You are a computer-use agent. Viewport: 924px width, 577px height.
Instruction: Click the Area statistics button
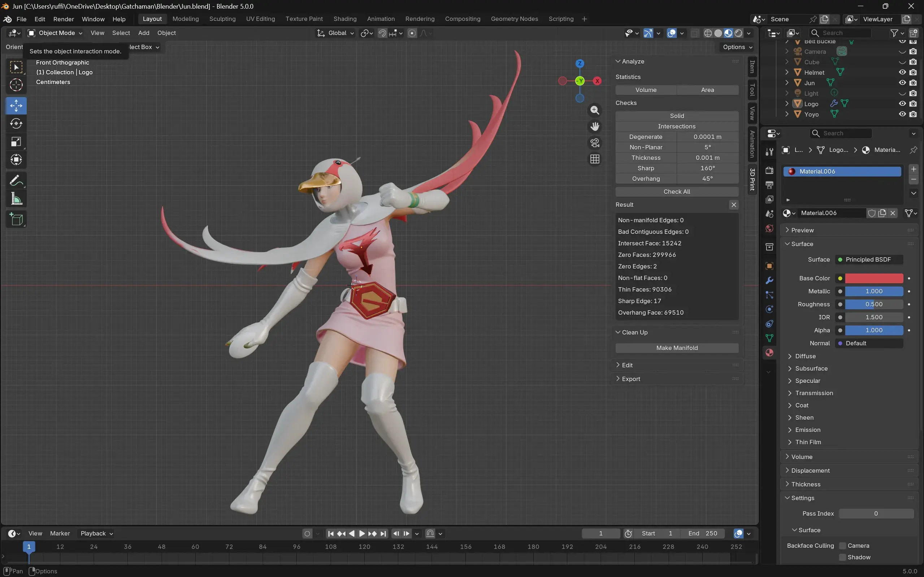tap(707, 90)
